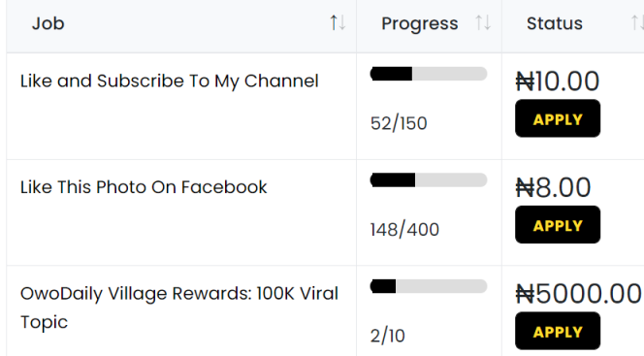644x356 pixels.
Task: Click the 52/150 progress count text
Action: pyautogui.click(x=399, y=123)
